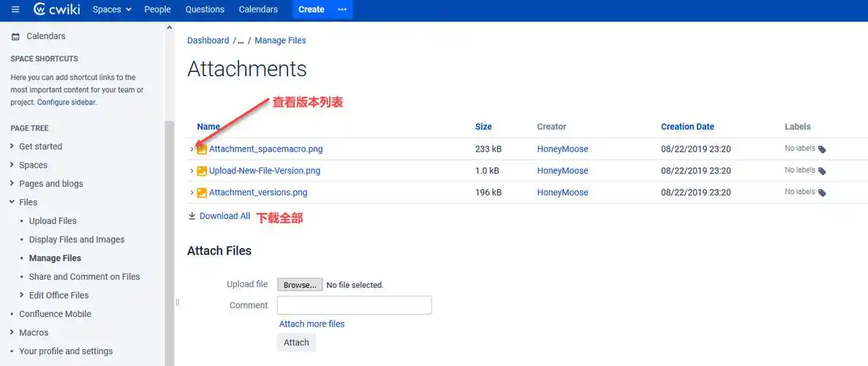Expand versions of Upload-New-File-Version.png

[x=192, y=171]
